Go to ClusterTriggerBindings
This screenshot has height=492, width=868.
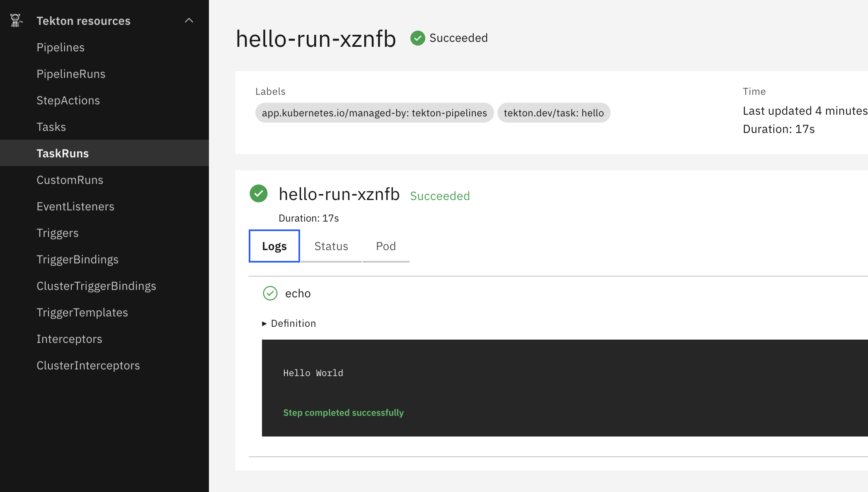coord(96,286)
